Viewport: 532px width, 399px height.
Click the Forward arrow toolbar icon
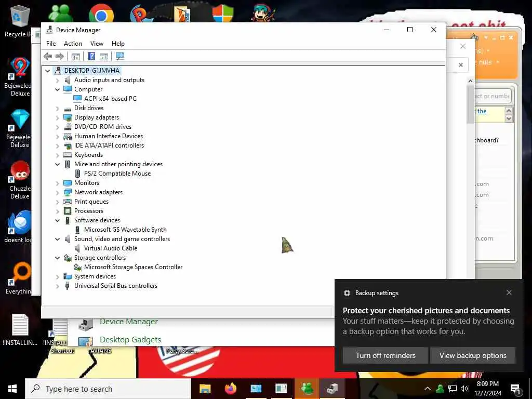tap(59, 56)
